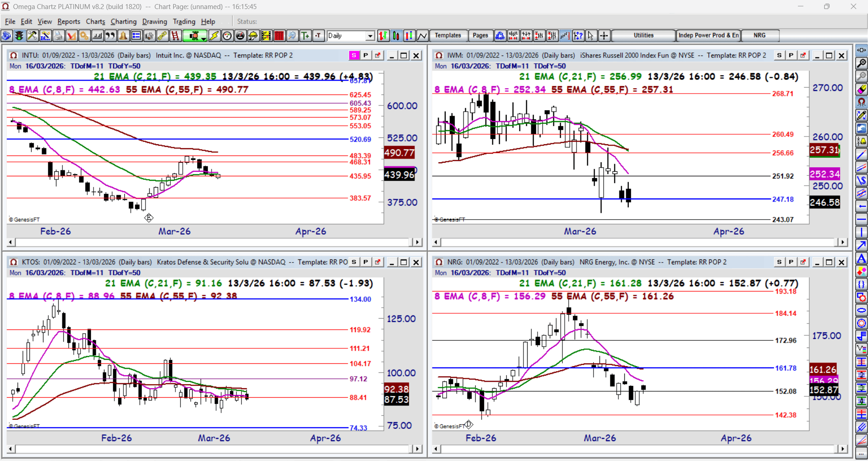Viewport: 868px width, 461px height.
Task: Click the 246.58 price label on IWM chart
Action: point(825,202)
